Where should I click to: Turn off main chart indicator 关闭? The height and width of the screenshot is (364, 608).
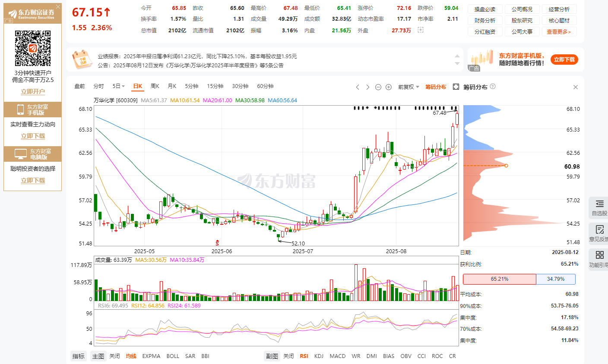[114, 356]
